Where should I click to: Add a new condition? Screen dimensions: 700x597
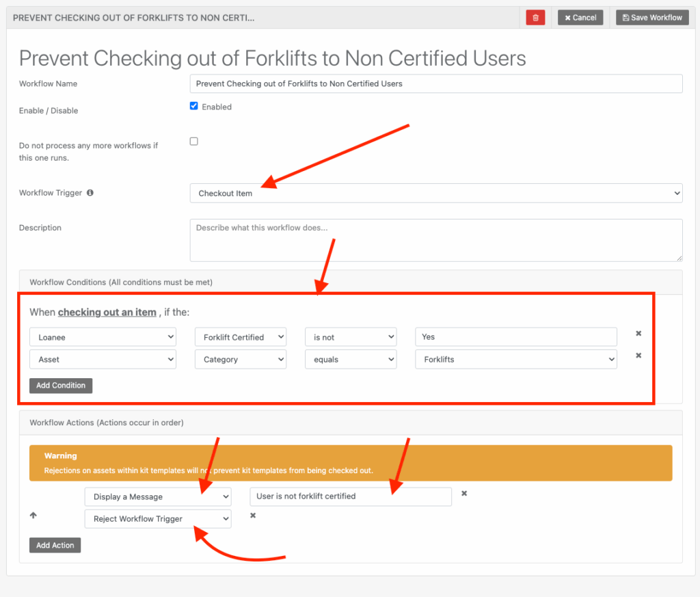[x=60, y=385]
